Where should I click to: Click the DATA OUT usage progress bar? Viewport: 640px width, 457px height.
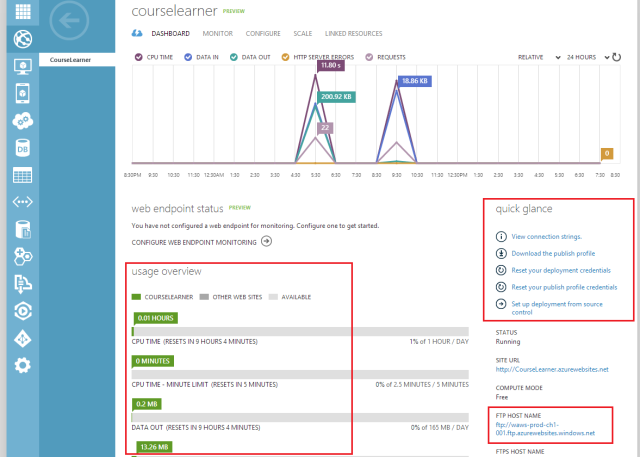click(300, 417)
